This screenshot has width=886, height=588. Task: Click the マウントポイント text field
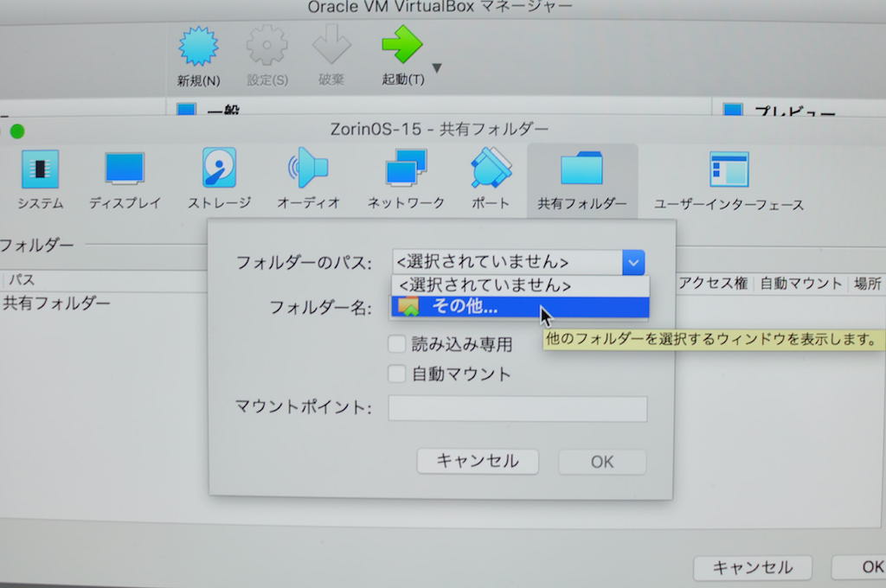[x=517, y=409]
